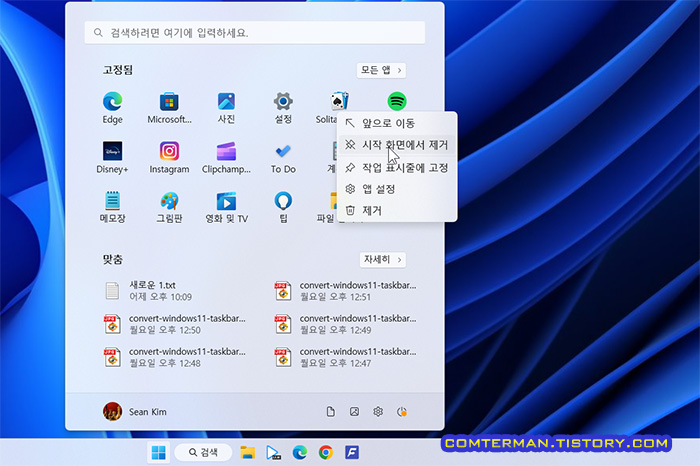The width and height of the screenshot is (700, 466).
Task: Open Documents folder icon in Start footer
Action: 330,412
